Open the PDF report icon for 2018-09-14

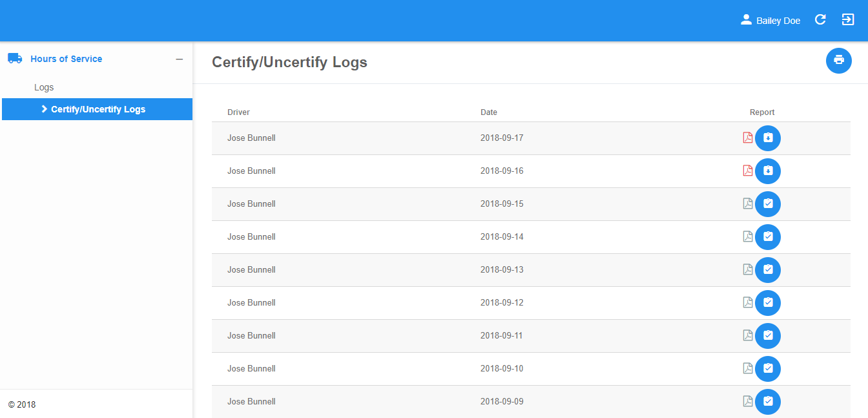[748, 236]
